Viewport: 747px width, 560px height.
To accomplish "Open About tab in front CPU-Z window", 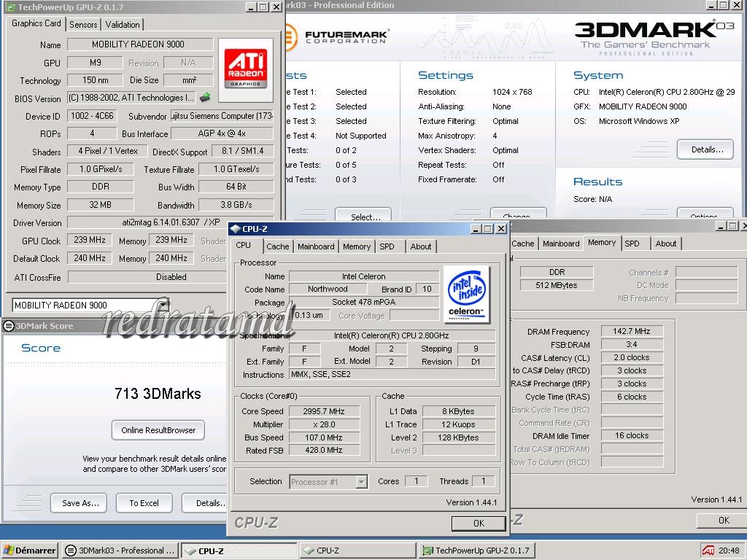I will click(421, 246).
